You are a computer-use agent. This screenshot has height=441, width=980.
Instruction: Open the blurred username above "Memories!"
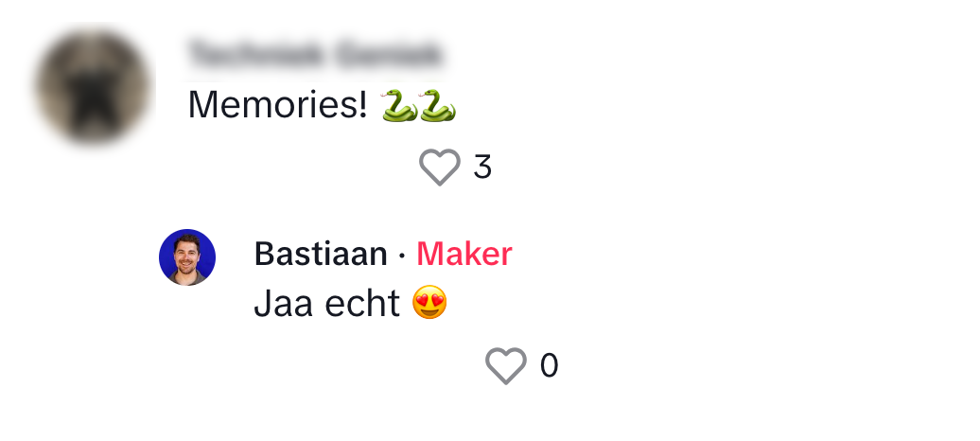click(x=314, y=55)
